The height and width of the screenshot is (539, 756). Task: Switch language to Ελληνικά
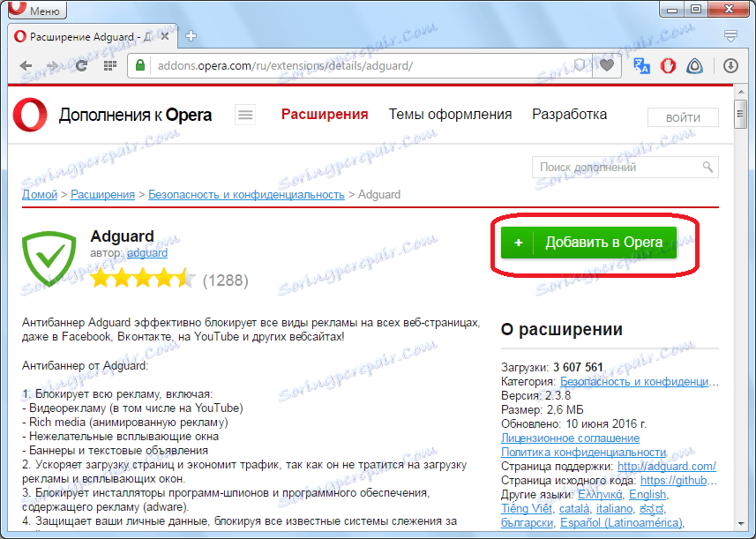tap(600, 495)
